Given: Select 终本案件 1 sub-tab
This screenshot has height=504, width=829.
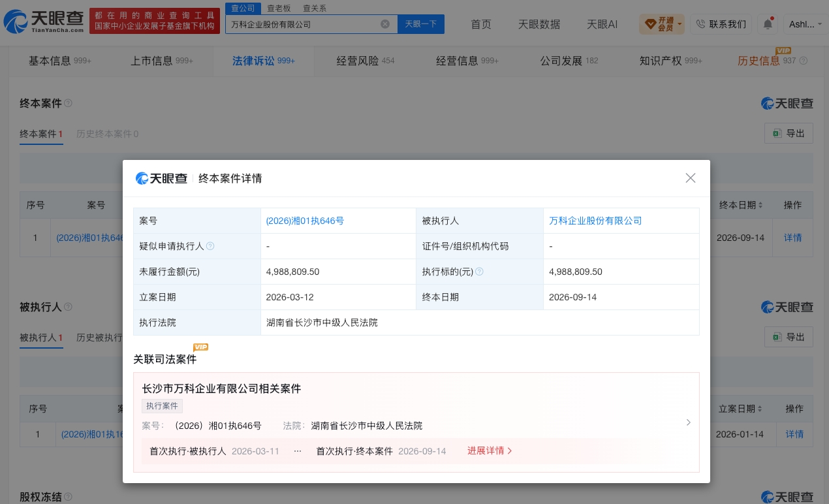Looking at the screenshot, I should [41, 134].
